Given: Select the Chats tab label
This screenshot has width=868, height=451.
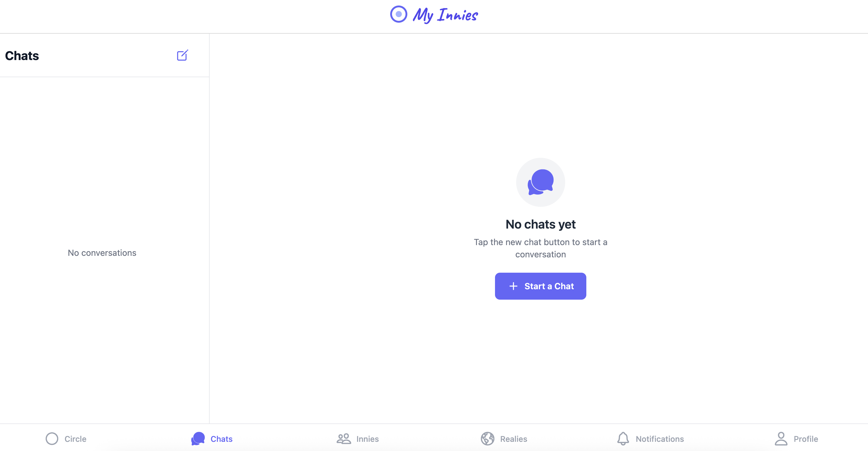Looking at the screenshot, I should point(221,439).
